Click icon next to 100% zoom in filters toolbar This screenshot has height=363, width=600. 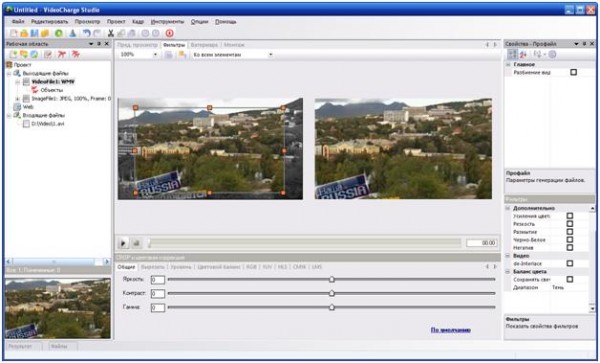[x=168, y=55]
